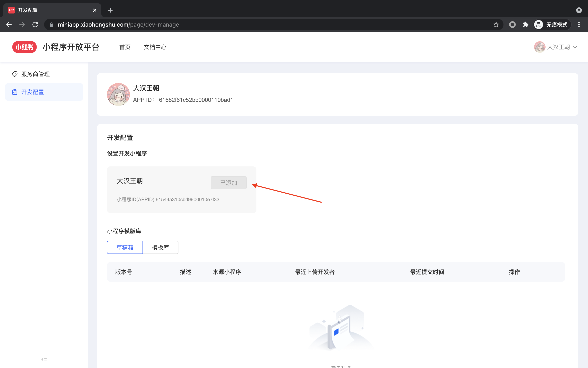Click the 设置开发小程序 subheading
Image resolution: width=588 pixels, height=368 pixels.
click(127, 153)
